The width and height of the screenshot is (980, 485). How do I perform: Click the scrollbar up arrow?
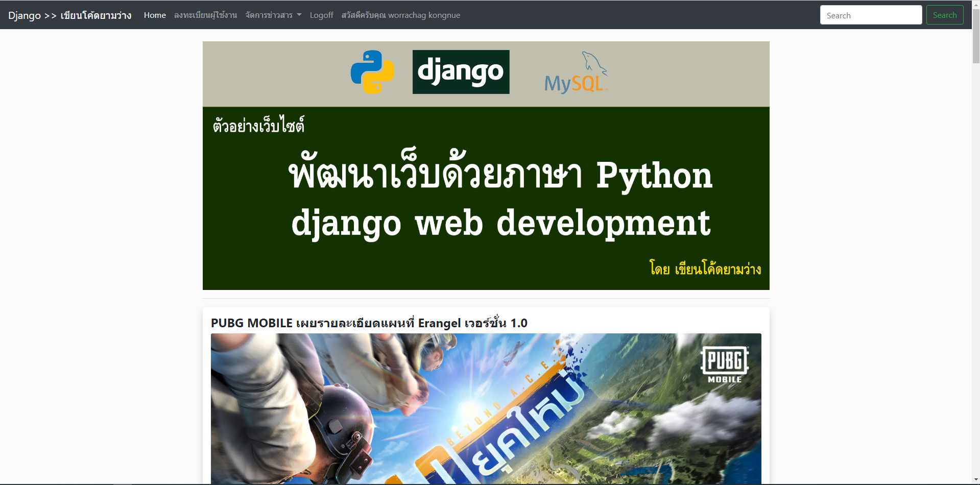[976, 4]
